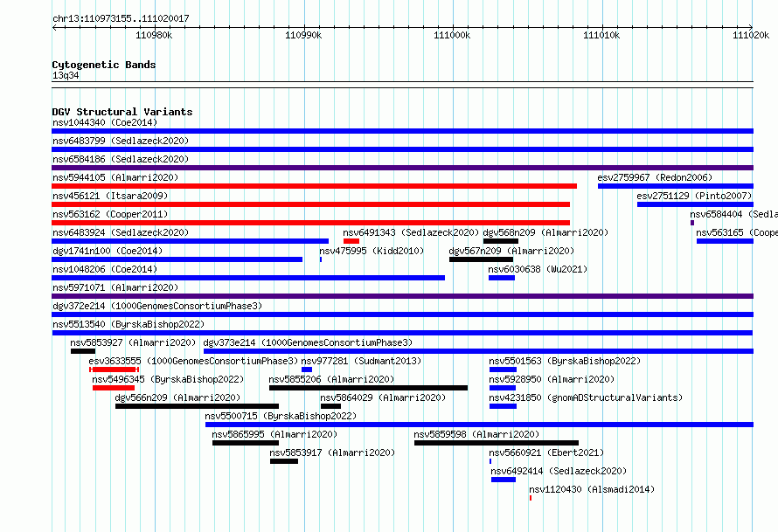Click nsv6030638 (Wu2021) label
The height and width of the screenshot is (532, 778).
[538, 269]
